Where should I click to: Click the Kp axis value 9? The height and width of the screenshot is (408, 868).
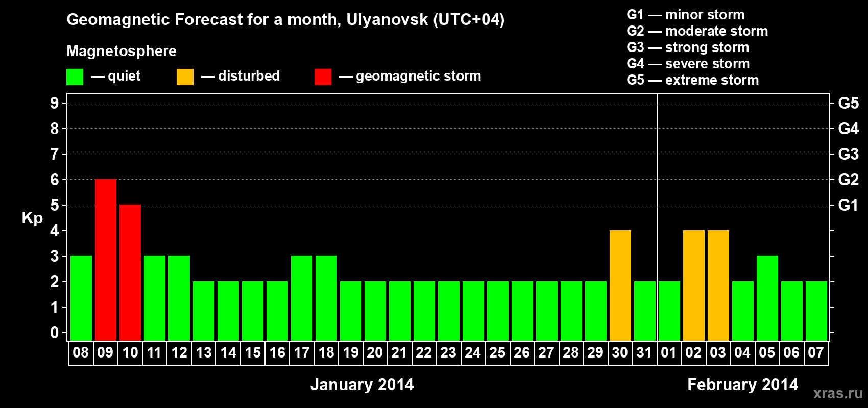coord(55,103)
